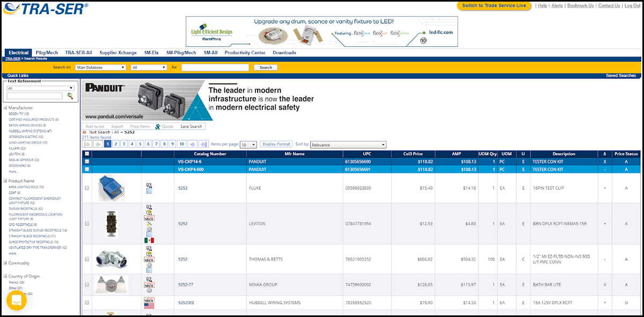Switch to the TRA-SER-All tab
Image resolution: width=644 pixels, height=317 pixels.
click(x=79, y=53)
